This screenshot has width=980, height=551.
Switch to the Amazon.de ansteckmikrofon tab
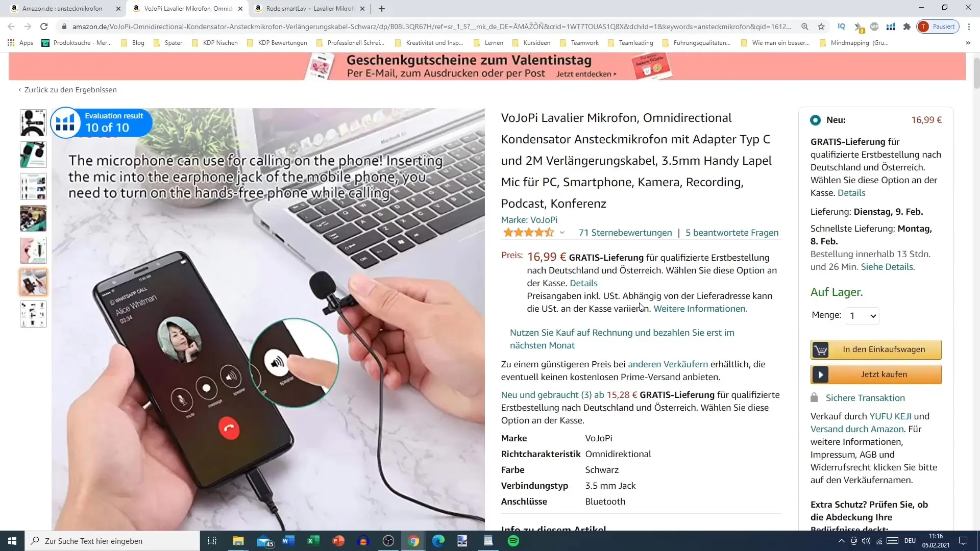coord(62,9)
